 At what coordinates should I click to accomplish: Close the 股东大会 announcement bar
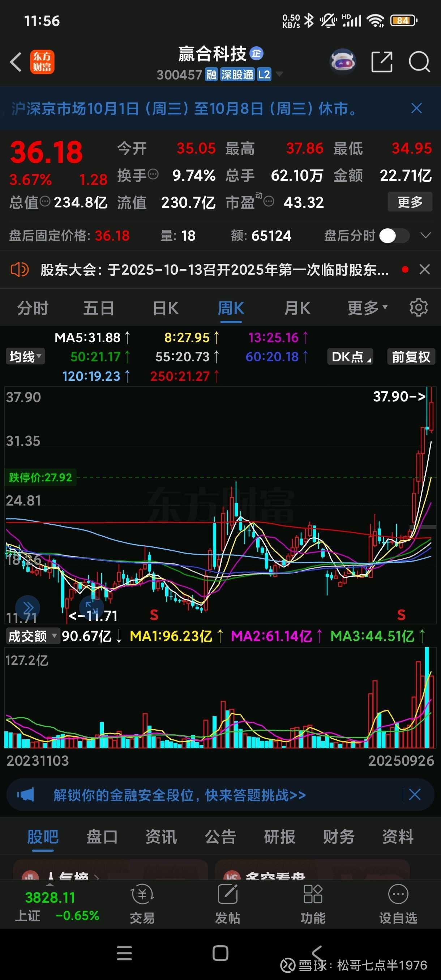click(425, 270)
